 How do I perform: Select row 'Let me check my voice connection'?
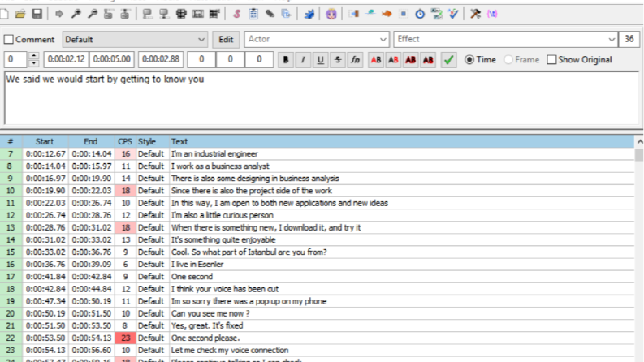click(x=317, y=351)
